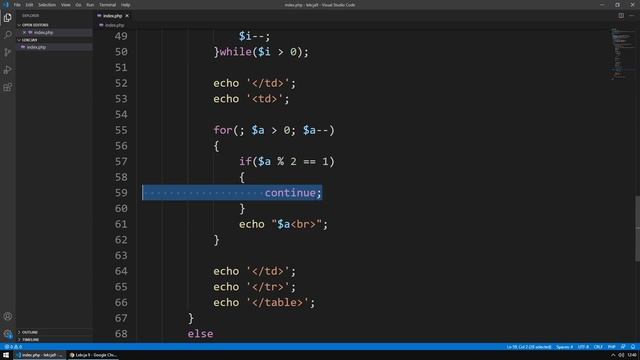
Task: Change the CRLF end-of-line setting
Action: 598,347
